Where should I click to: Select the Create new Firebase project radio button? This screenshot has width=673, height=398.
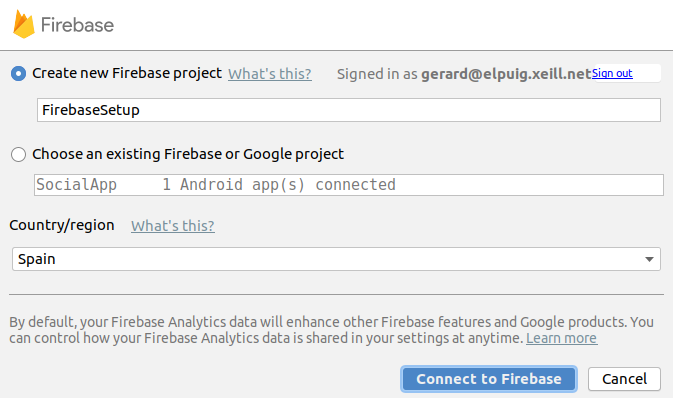click(18, 73)
